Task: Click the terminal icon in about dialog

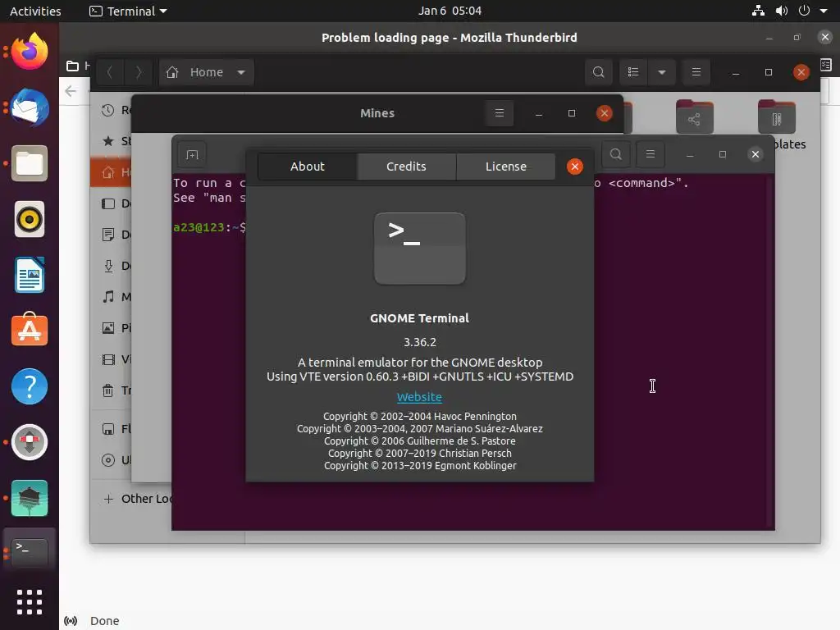Action: (x=419, y=249)
